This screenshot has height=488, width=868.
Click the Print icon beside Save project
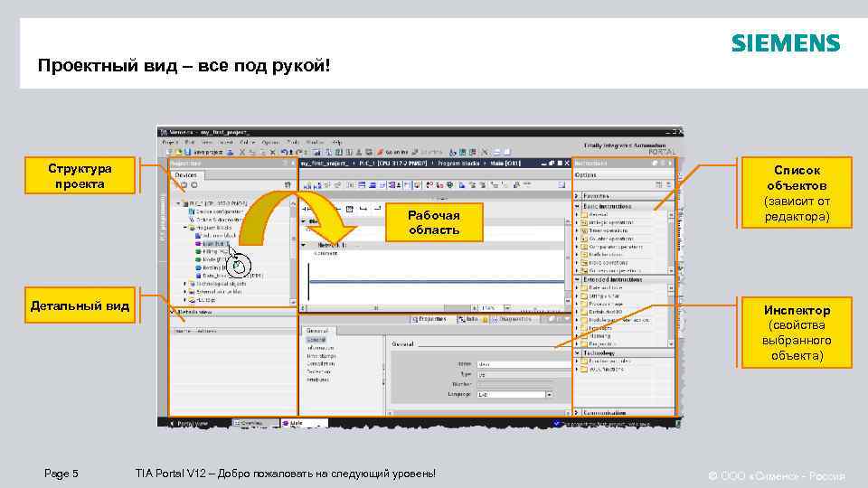tap(230, 152)
